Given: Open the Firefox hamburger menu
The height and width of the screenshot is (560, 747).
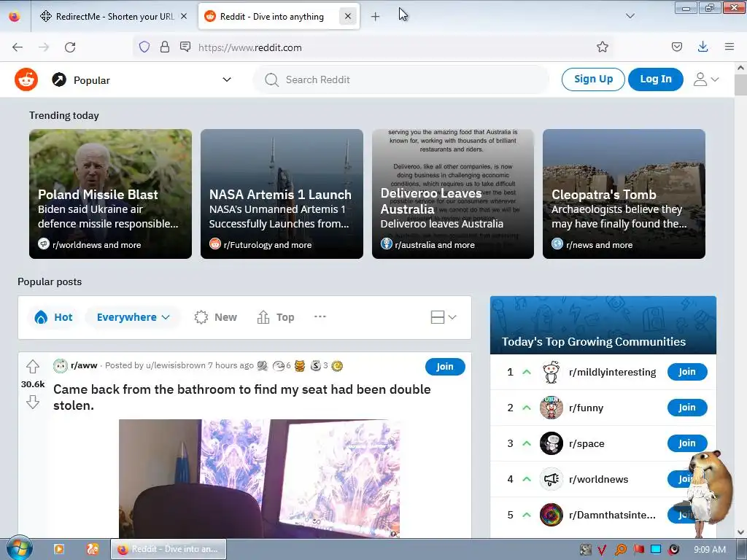Looking at the screenshot, I should pyautogui.click(x=729, y=47).
